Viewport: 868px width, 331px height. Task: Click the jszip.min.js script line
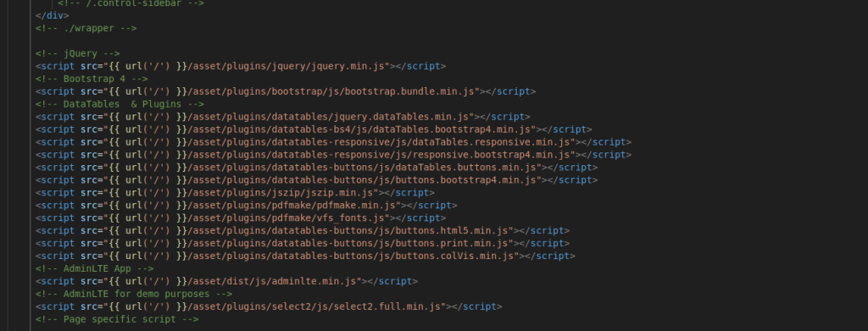point(236,193)
